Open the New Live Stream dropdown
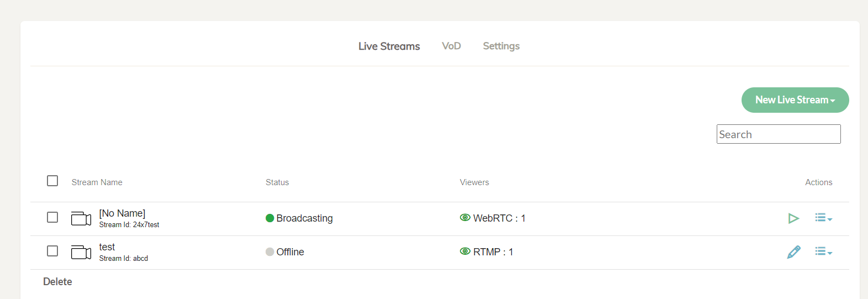Image resolution: width=868 pixels, height=299 pixels. (x=795, y=100)
